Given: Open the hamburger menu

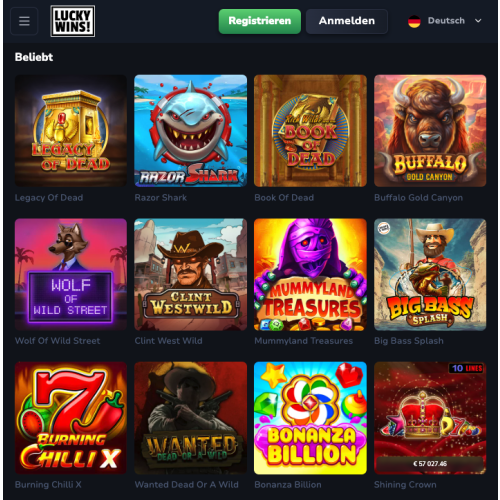Looking at the screenshot, I should [24, 21].
